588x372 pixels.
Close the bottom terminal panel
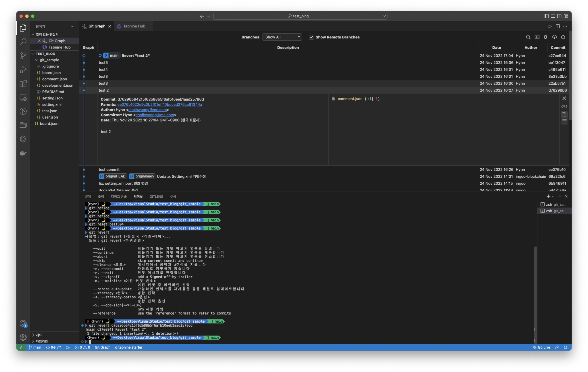566,196
